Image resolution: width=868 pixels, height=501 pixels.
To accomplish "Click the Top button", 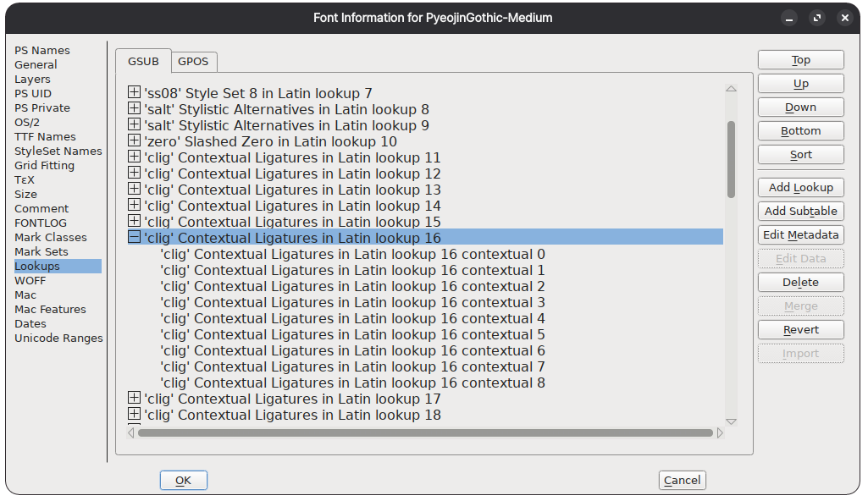I will [800, 60].
